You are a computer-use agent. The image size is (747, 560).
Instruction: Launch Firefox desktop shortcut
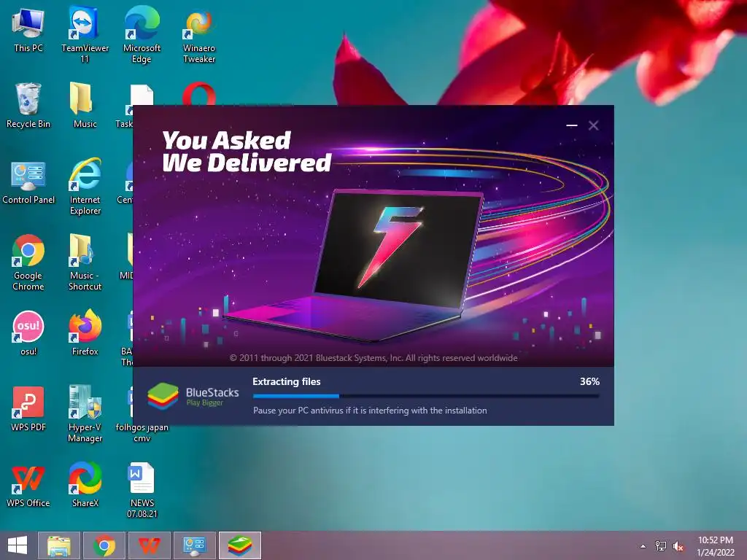pos(85,332)
